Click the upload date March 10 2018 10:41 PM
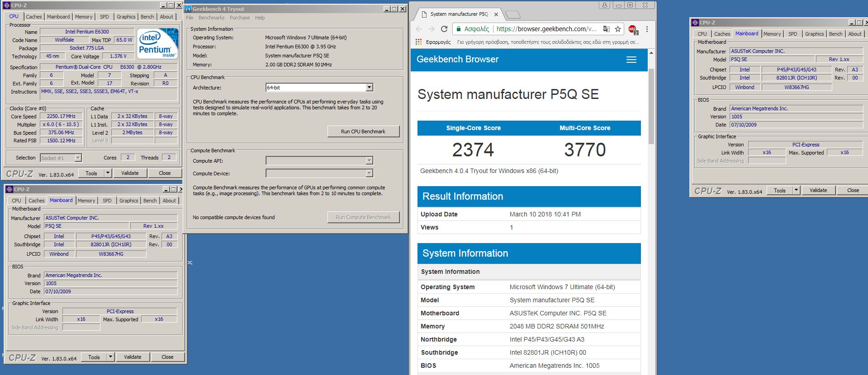868x375 pixels. coord(545,214)
